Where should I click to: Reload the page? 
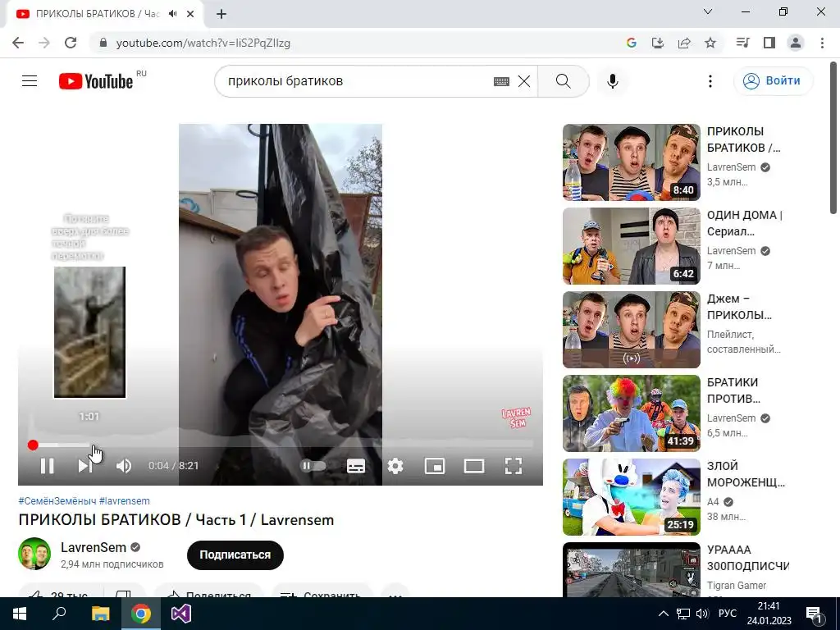tap(71, 43)
